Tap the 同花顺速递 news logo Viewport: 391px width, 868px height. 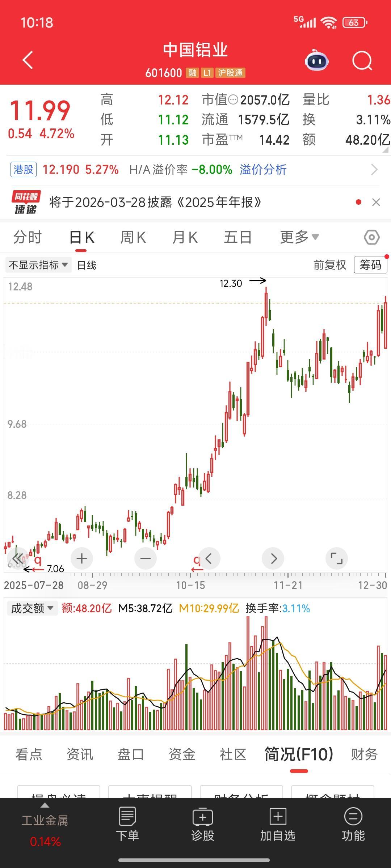tap(26, 203)
